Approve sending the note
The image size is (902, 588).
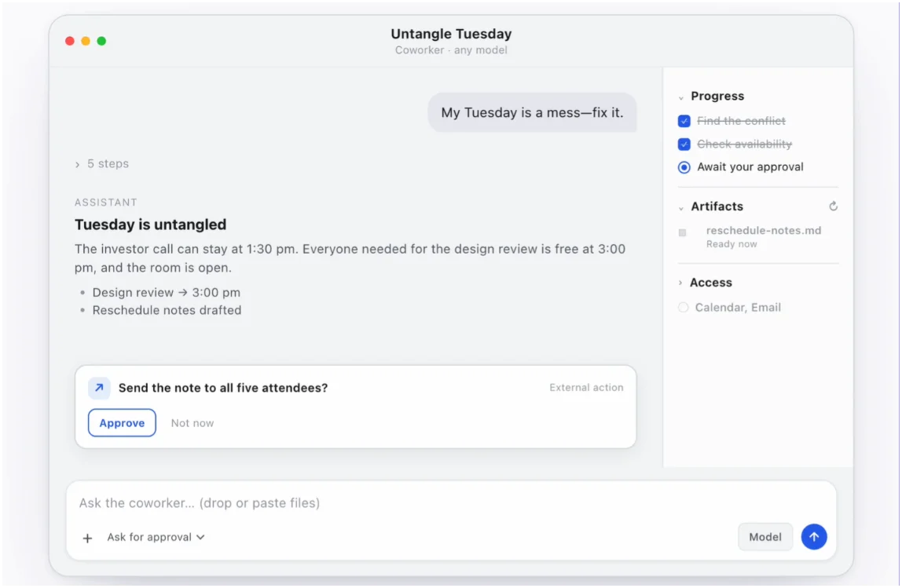[x=122, y=422]
